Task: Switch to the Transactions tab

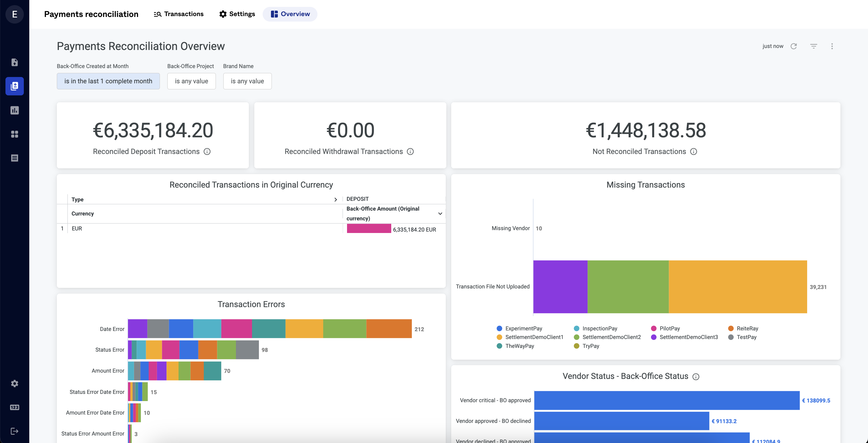Action: point(179,14)
